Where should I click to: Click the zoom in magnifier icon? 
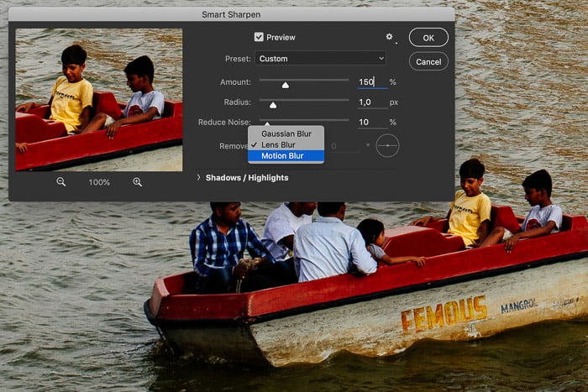pyautogui.click(x=137, y=182)
